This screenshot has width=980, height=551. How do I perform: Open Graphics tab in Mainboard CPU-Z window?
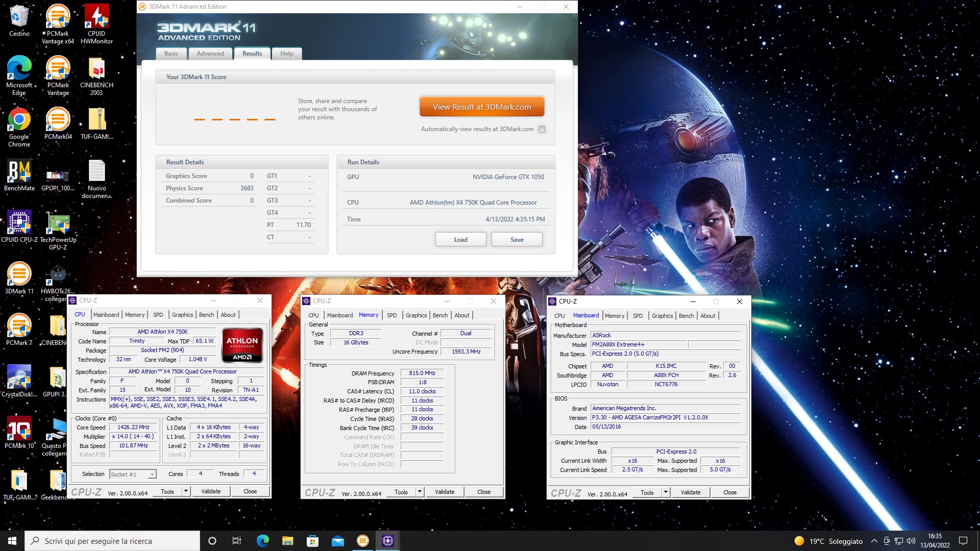tap(662, 316)
